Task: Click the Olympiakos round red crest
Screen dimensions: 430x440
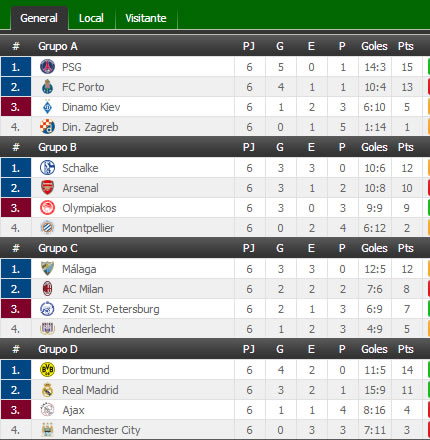Action: [47, 208]
